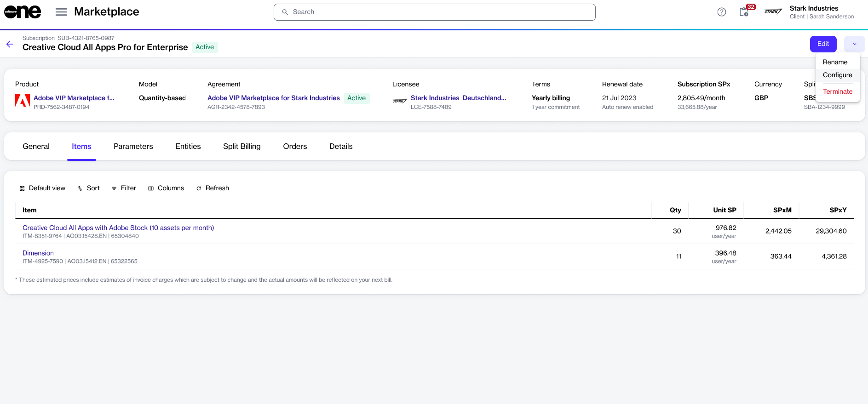Click into the Search field
This screenshot has height=404, width=868.
click(x=434, y=12)
